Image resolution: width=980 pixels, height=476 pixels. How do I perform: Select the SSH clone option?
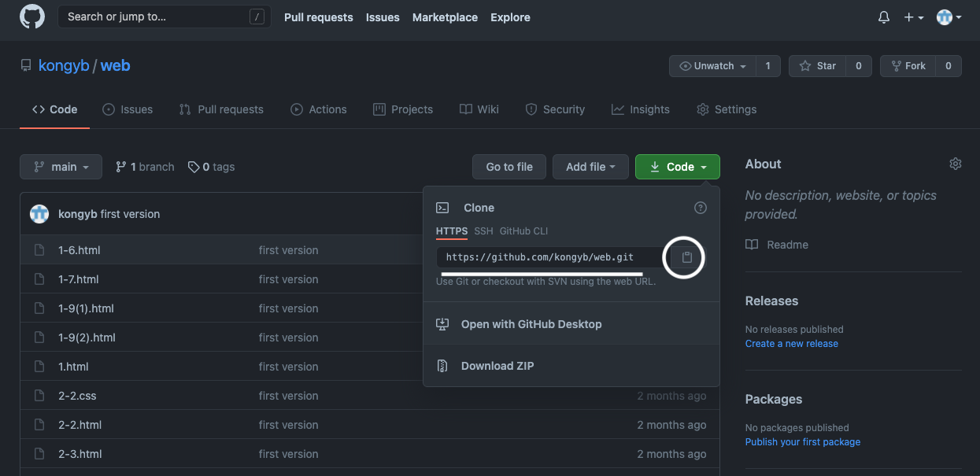click(x=483, y=231)
